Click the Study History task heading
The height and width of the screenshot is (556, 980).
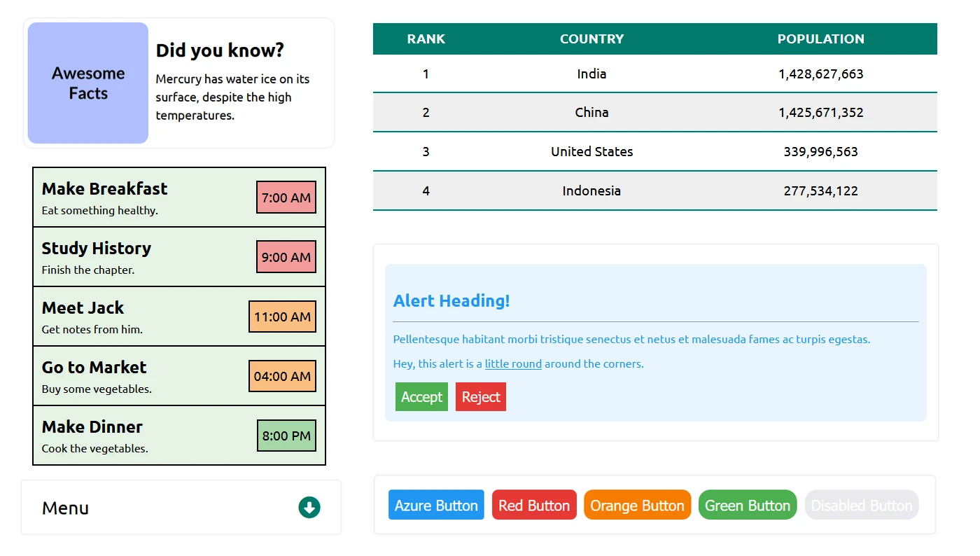pyautogui.click(x=97, y=249)
